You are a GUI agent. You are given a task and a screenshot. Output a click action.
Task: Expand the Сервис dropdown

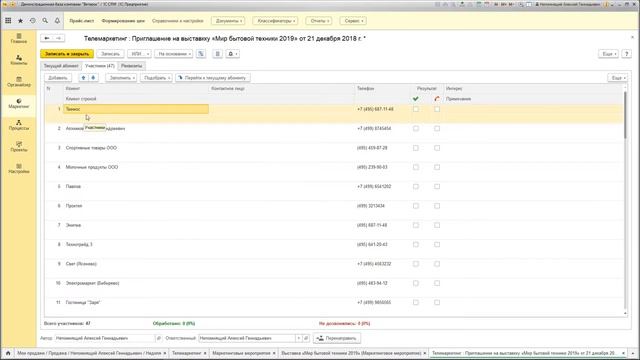(x=353, y=20)
